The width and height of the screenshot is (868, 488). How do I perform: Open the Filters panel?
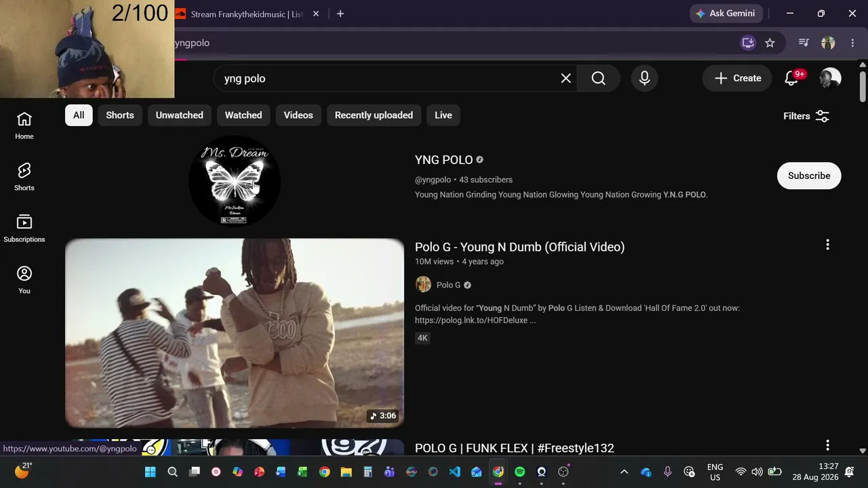pos(806,116)
